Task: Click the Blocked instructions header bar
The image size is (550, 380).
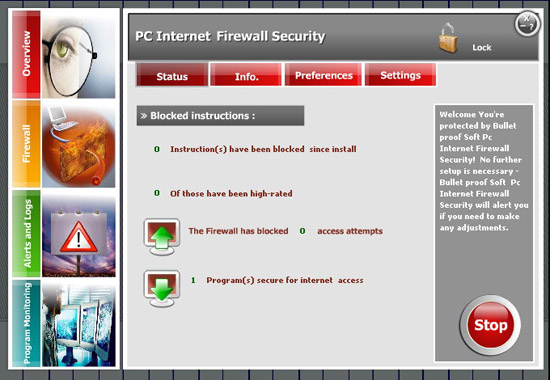Action: point(220,115)
